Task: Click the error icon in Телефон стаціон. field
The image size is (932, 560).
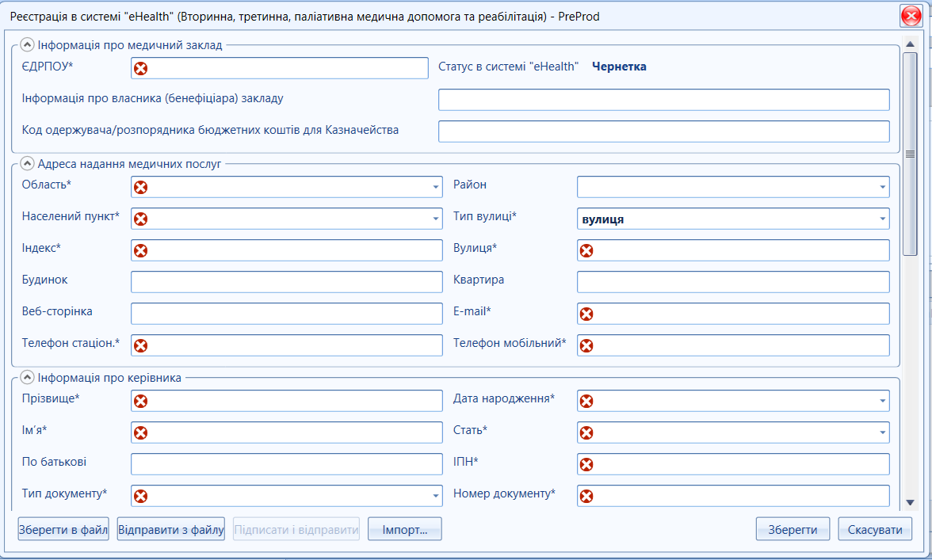Action: click(x=140, y=345)
